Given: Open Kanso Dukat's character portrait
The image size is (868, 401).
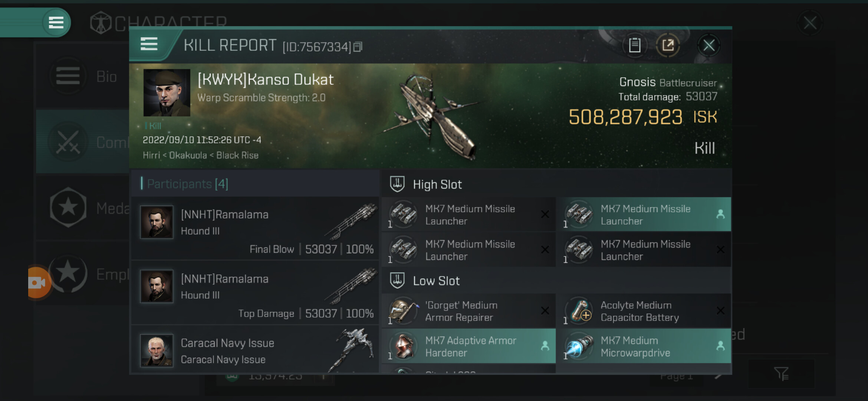Looking at the screenshot, I should point(167,92).
